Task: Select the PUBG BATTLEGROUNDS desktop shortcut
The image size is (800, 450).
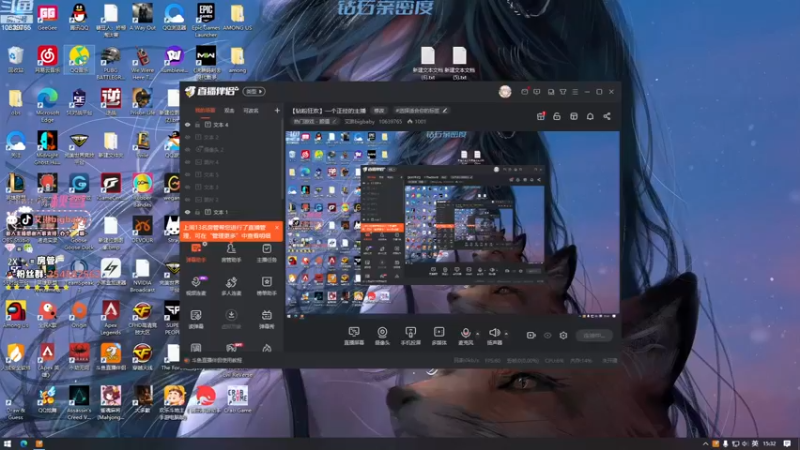Action: 111,63
